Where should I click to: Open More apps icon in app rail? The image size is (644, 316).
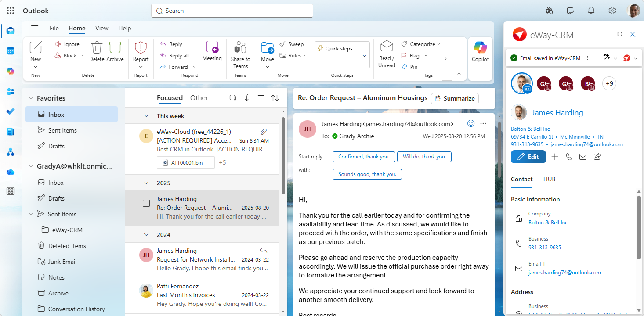tap(11, 191)
